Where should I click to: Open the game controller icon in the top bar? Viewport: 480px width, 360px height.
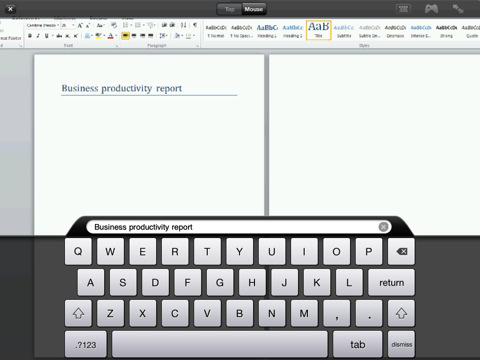(431, 9)
